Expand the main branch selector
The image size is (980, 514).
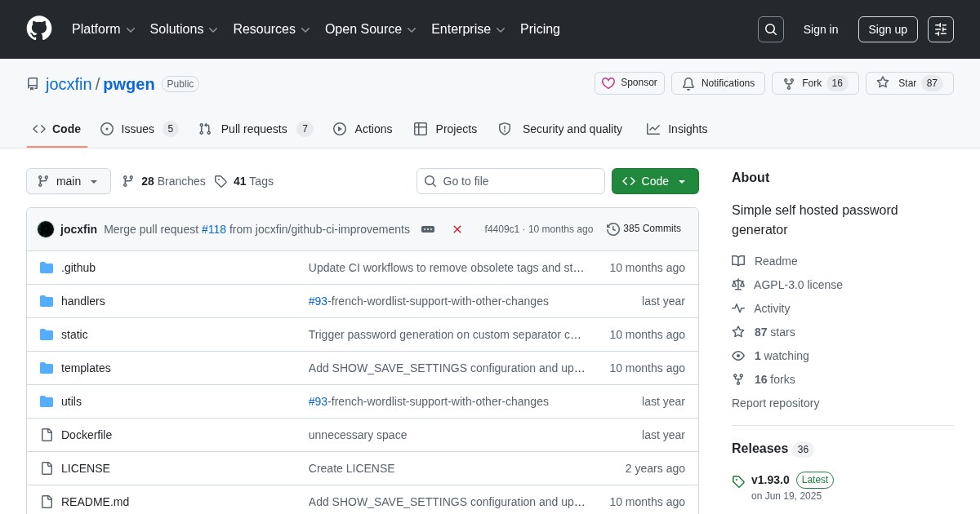pyautogui.click(x=69, y=181)
